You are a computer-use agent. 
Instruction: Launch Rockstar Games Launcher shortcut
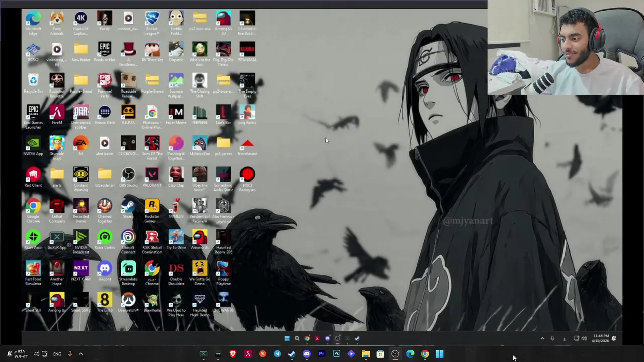[152, 211]
